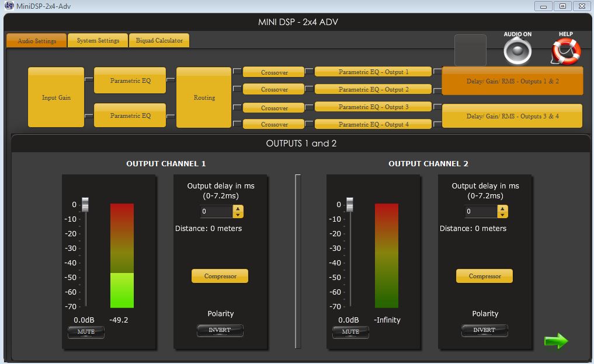Increase Output Channel 1 delay with up arrow
594x364 pixels.
click(x=238, y=208)
